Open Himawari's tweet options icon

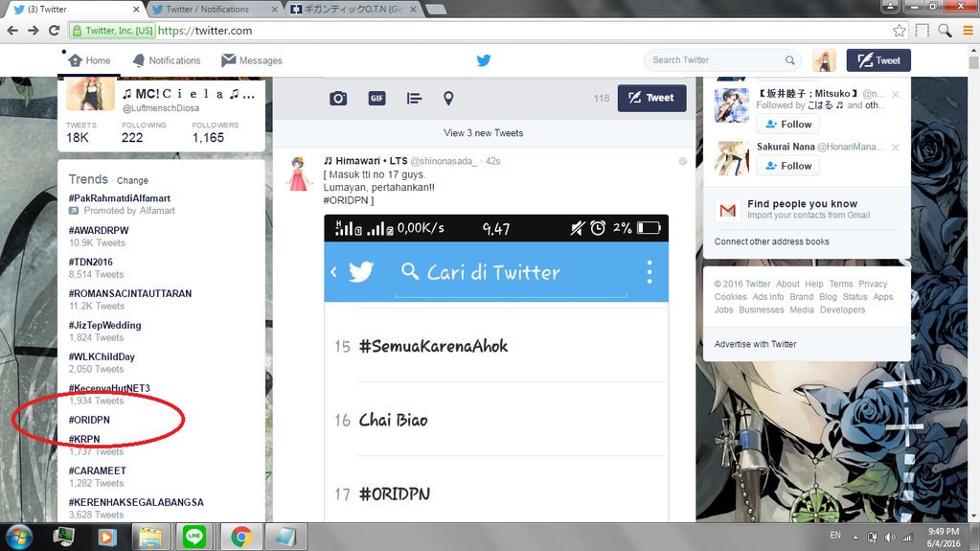click(x=682, y=161)
